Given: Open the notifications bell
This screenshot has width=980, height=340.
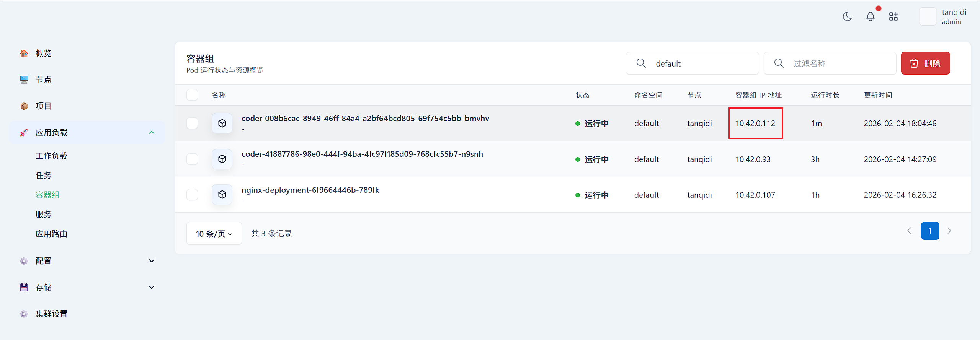Looking at the screenshot, I should point(870,16).
